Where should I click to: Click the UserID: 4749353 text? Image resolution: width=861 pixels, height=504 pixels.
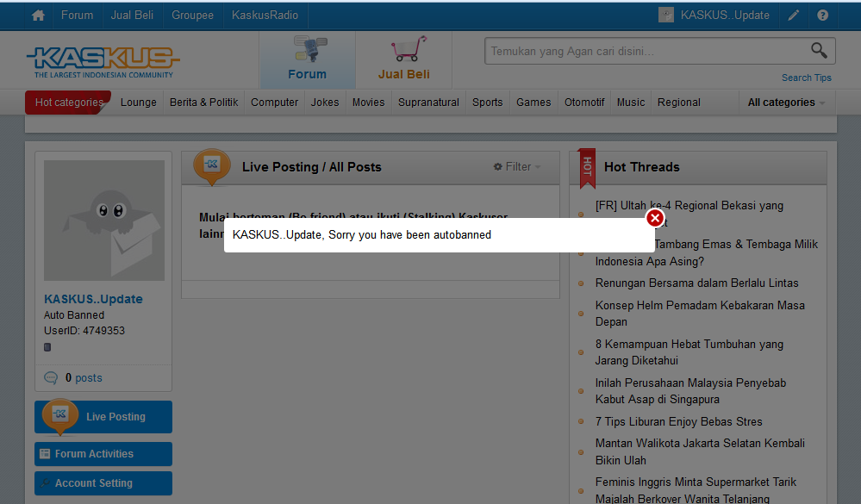[84, 331]
